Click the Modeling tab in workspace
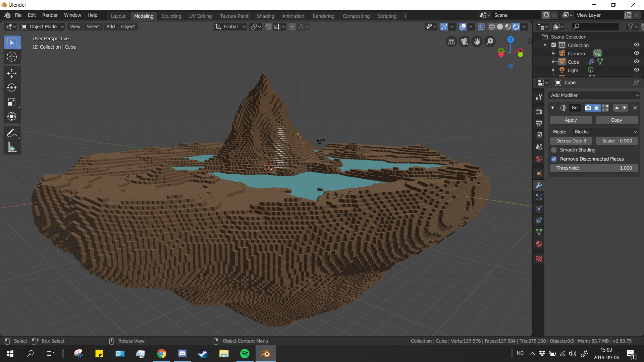Viewport: 644px width, 362px height. 144,16
